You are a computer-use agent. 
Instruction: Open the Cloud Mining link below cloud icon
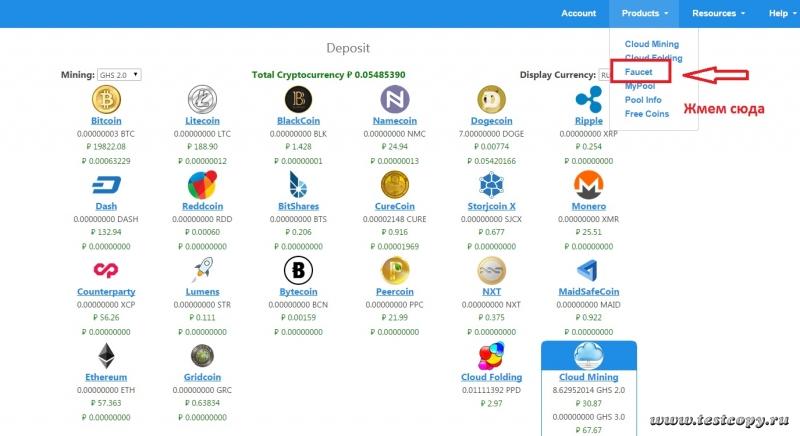point(588,377)
